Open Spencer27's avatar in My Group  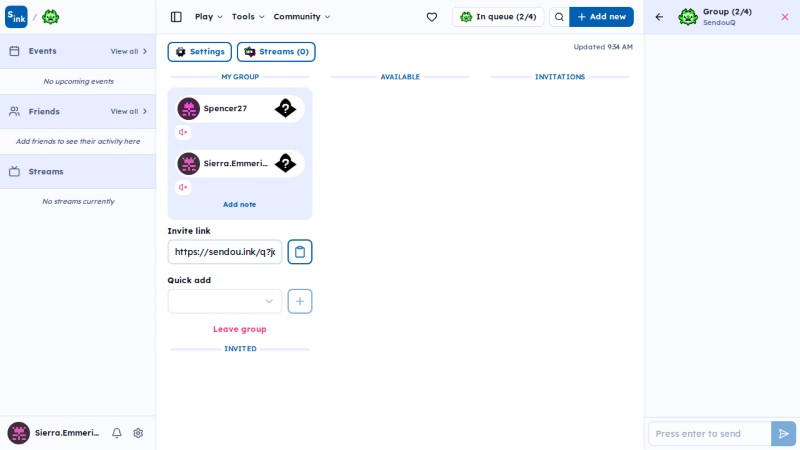coord(189,109)
